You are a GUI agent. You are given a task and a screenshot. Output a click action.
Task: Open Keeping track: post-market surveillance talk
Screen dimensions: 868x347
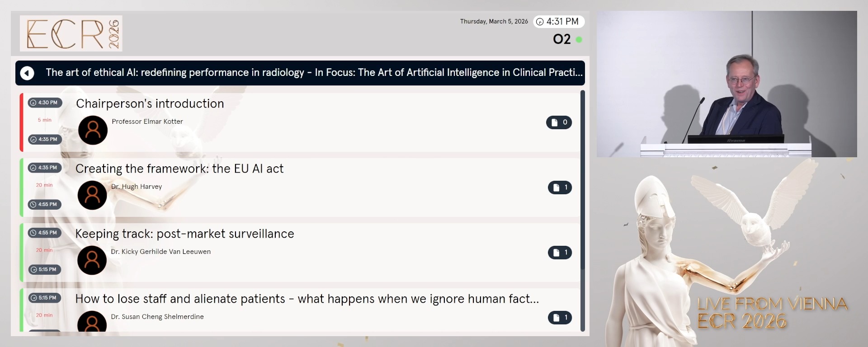(184, 234)
